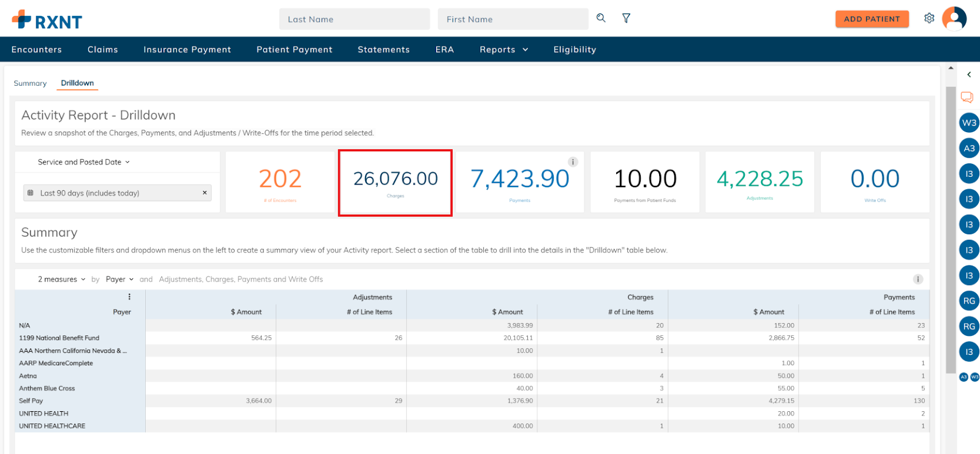Image resolution: width=980 pixels, height=454 pixels.
Task: Select the Anthem Blue Cross row
Action: 472,388
